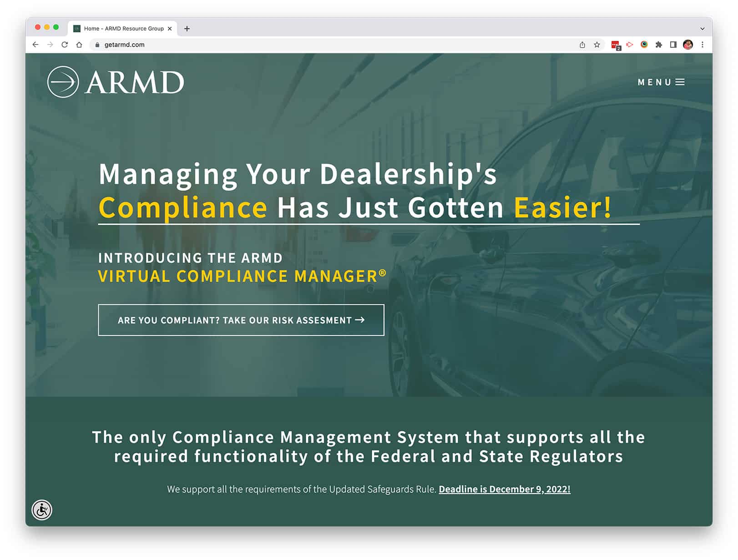Open the share page icon
738x560 pixels.
tap(582, 45)
